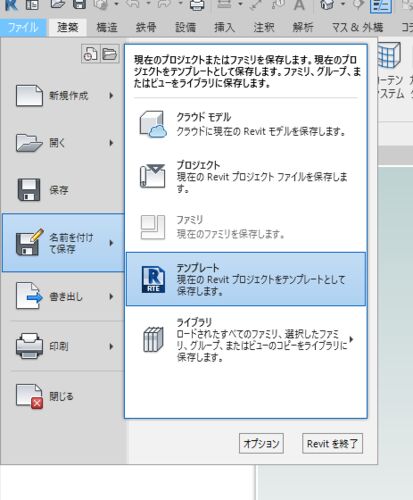Click the cloud model icon
The image size is (413, 500).
pyautogui.click(x=153, y=124)
